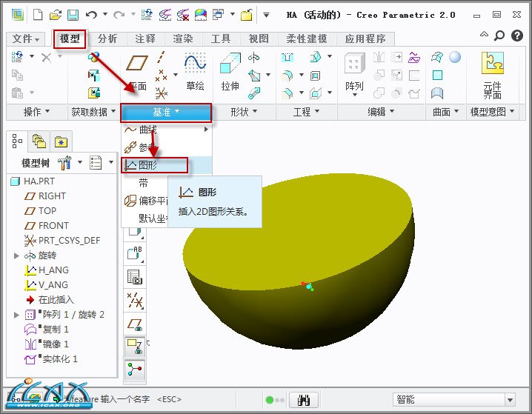Image resolution: width=532 pixels, height=414 pixels.
Task: Open the 智能 selection filter dropdown
Action: [x=510, y=400]
